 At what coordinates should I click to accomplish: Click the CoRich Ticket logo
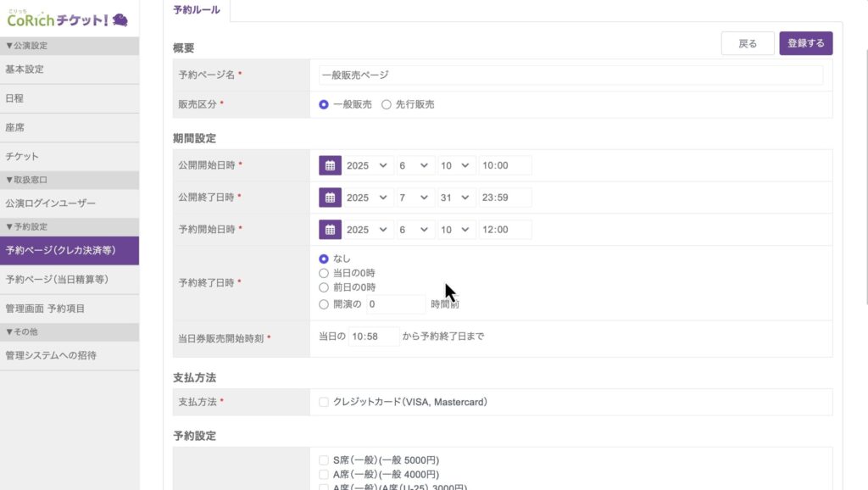coord(68,19)
